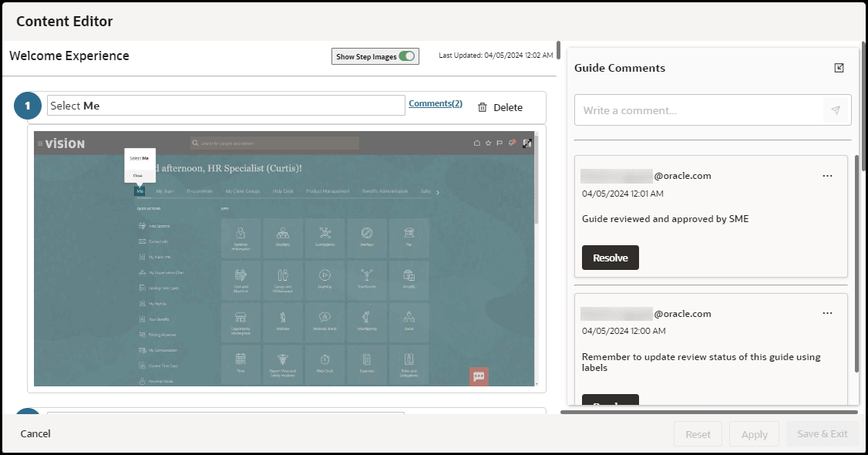This screenshot has height=455, width=868.
Task: Click the favorites star icon in step image
Action: [488, 143]
